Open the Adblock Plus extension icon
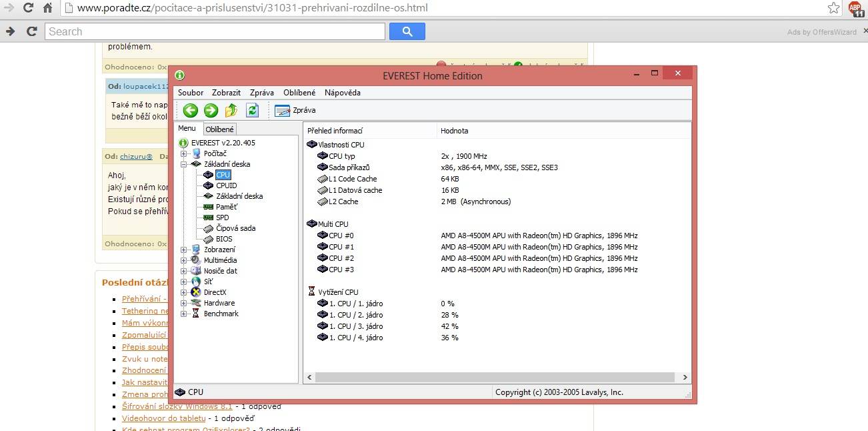 (x=855, y=9)
